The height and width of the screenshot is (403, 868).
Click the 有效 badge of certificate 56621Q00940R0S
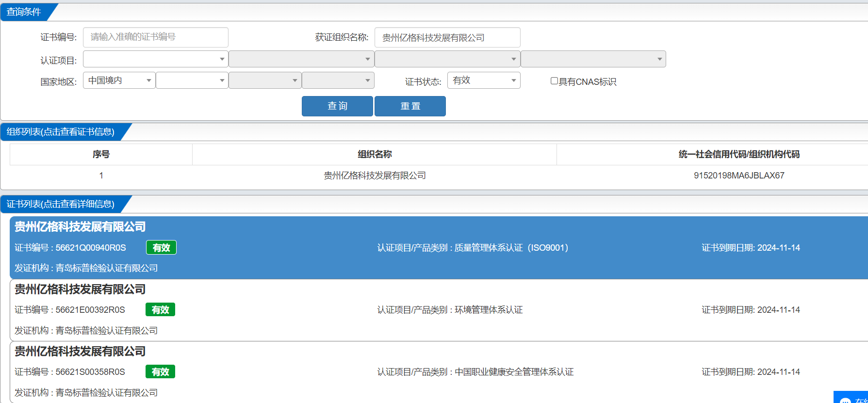coord(161,248)
